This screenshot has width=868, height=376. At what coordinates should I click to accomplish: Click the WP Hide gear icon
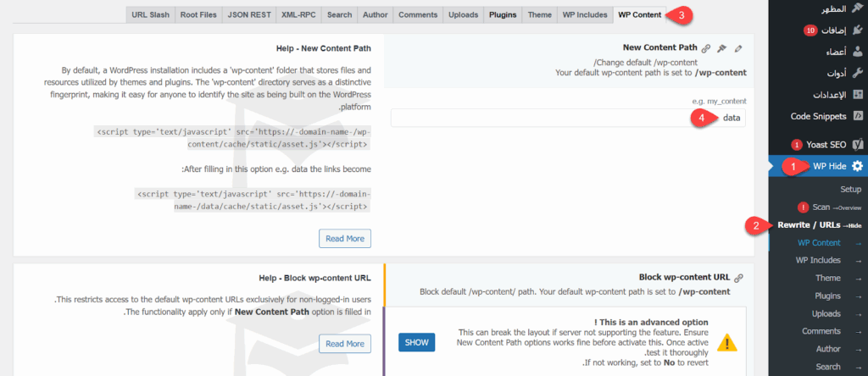857,167
